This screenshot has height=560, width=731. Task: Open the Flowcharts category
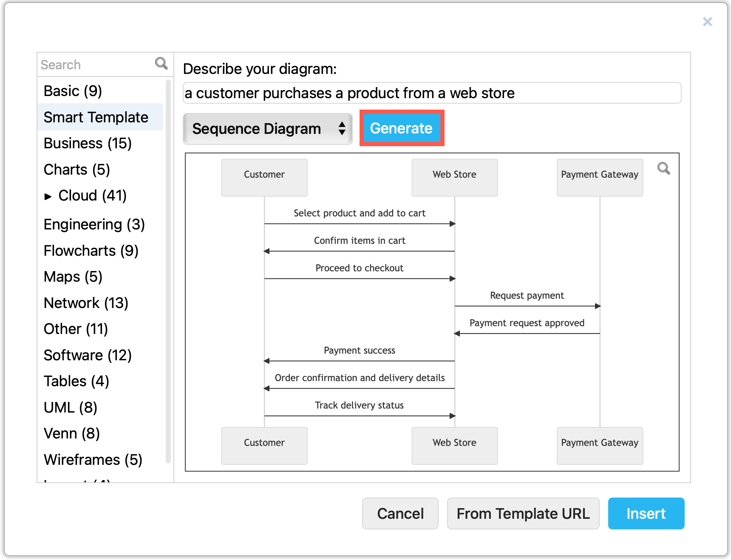tap(91, 251)
